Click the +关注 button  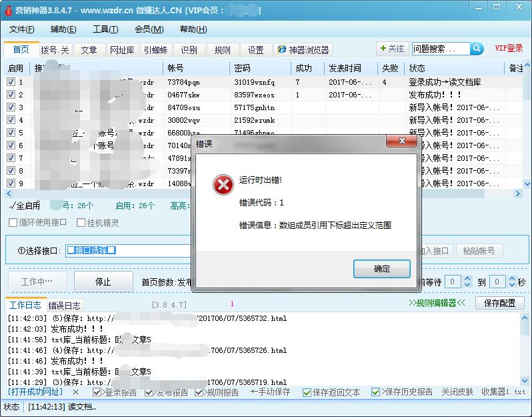click(392, 49)
